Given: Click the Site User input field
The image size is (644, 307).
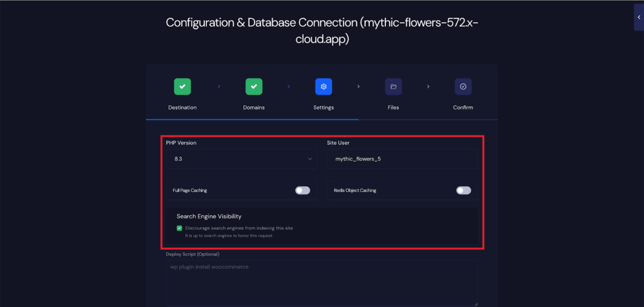Looking at the screenshot, I should tap(402, 159).
